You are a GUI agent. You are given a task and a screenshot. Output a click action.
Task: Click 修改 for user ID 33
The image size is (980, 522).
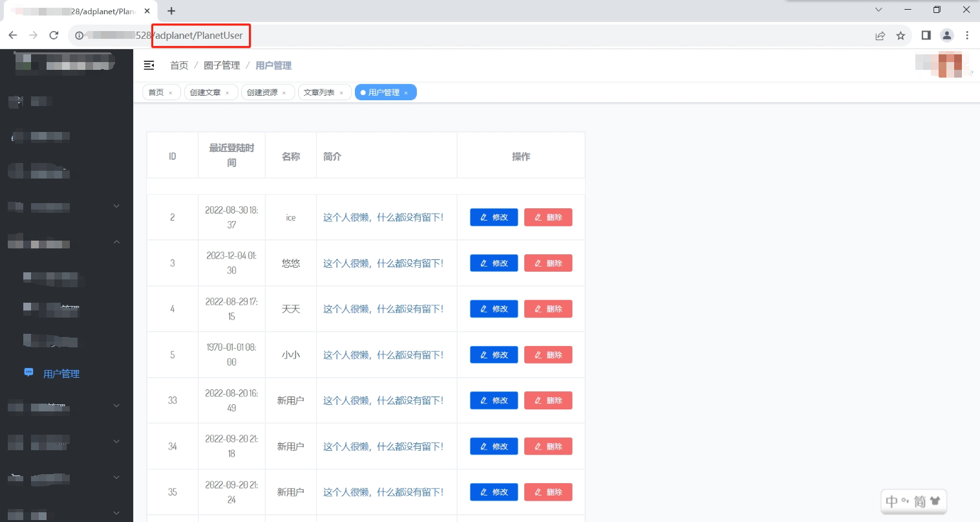click(x=494, y=400)
